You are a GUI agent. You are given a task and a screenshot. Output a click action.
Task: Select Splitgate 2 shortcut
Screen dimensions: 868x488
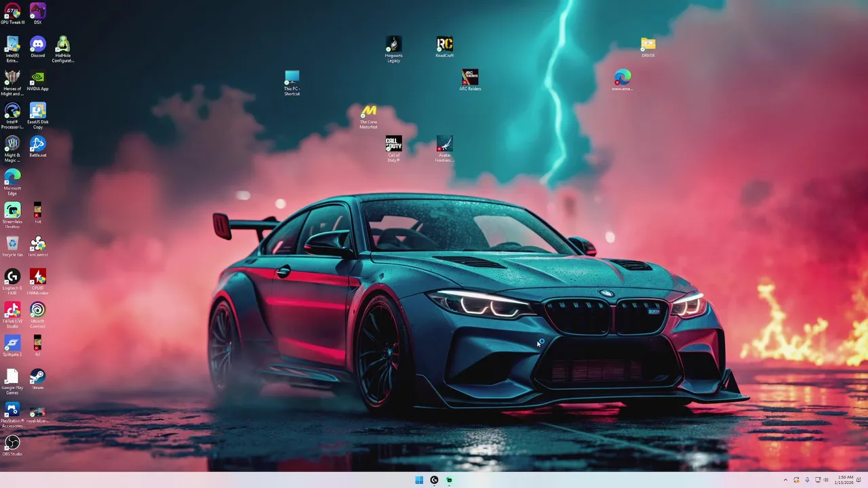click(x=12, y=346)
